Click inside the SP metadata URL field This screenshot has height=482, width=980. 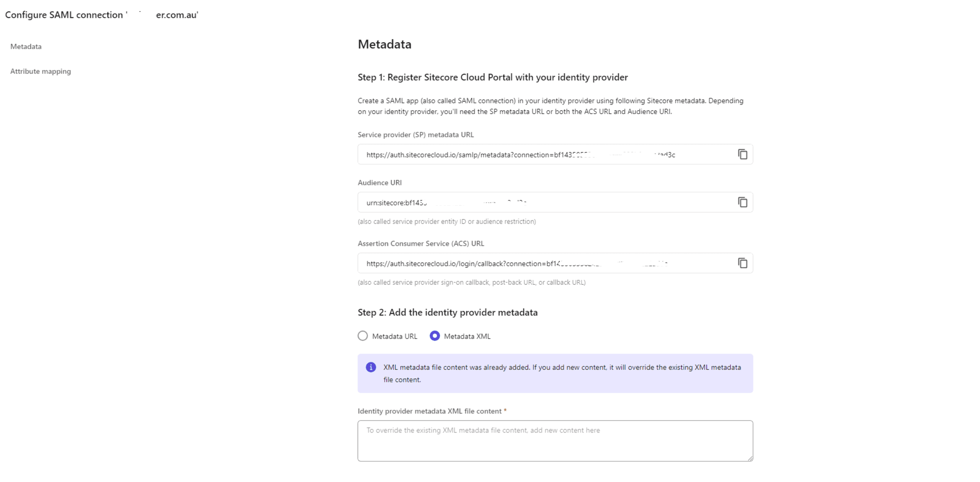[x=536, y=154]
